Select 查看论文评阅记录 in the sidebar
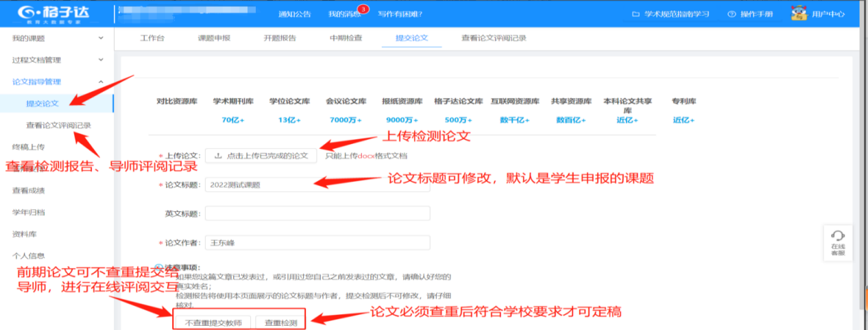Screen dimensions: 868x330 pyautogui.click(x=58, y=126)
